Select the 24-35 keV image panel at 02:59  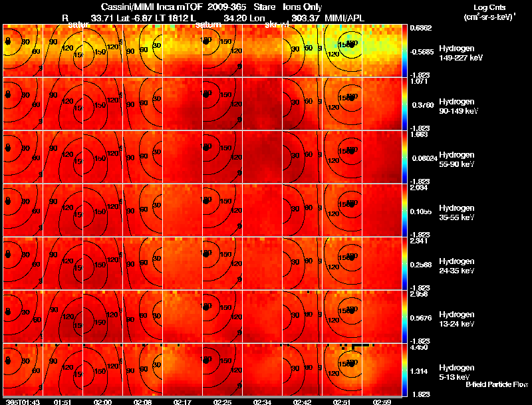coord(382,263)
